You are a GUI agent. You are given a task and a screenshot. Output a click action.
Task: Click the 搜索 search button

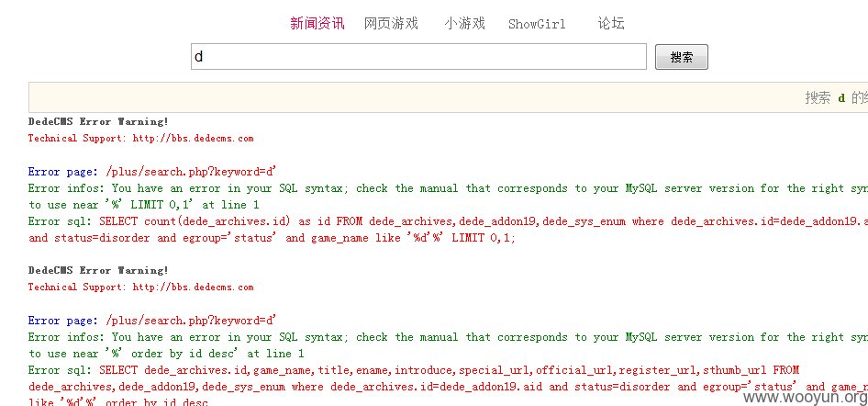[x=682, y=57]
